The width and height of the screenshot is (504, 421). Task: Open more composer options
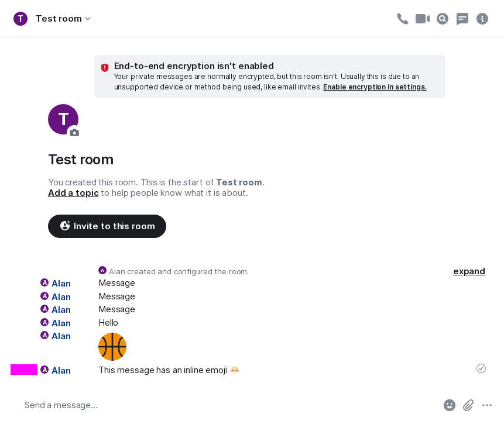pos(487,405)
